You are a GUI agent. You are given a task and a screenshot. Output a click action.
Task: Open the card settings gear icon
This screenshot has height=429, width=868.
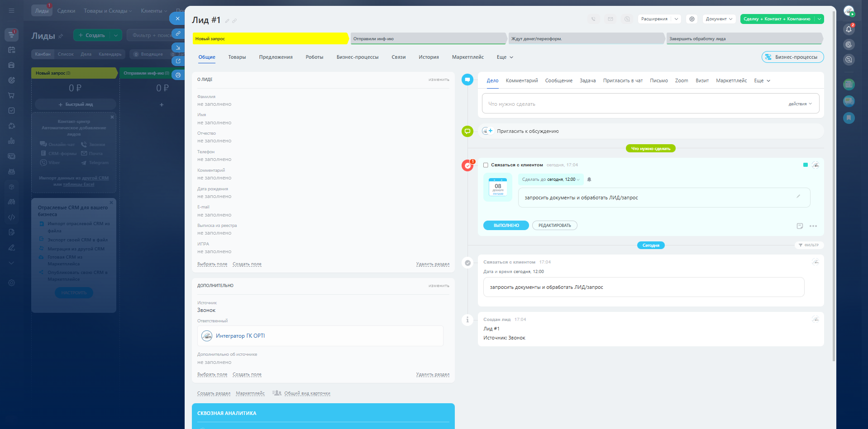[x=692, y=19]
